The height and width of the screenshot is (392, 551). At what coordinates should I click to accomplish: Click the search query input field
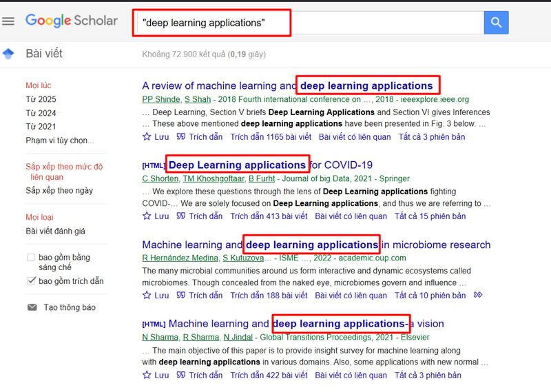point(310,23)
